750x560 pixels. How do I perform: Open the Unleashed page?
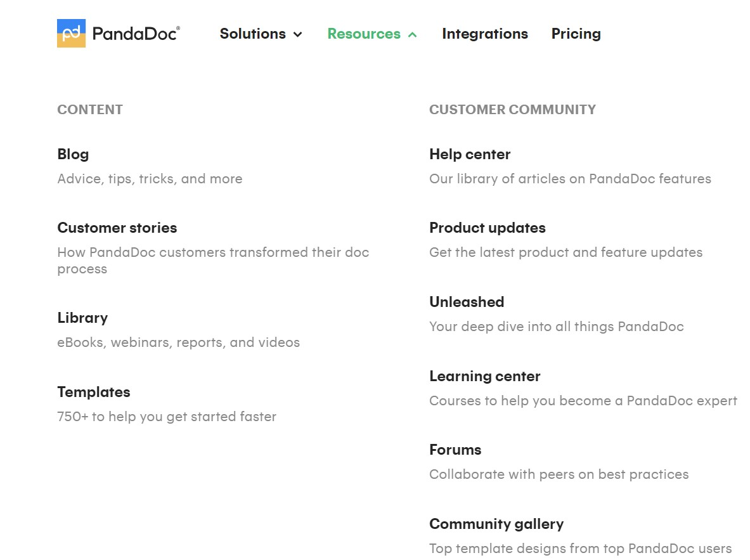[x=466, y=302]
